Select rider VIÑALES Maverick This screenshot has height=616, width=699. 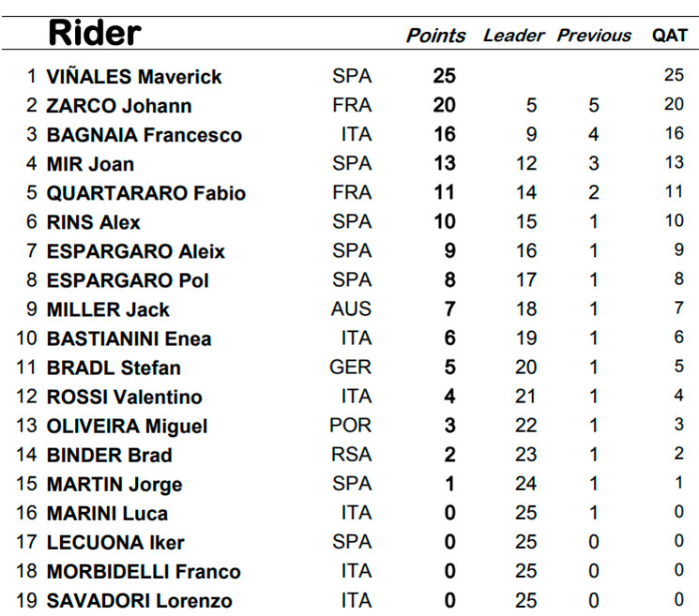[134, 77]
